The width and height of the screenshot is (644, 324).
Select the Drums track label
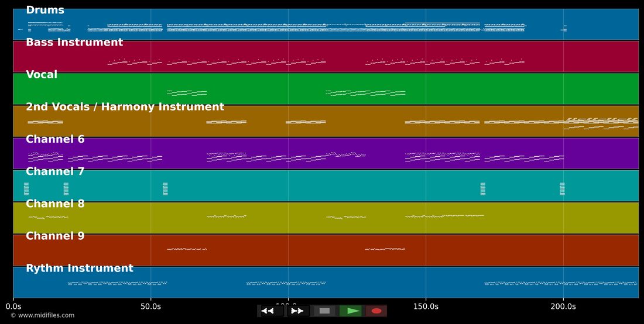tap(45, 11)
